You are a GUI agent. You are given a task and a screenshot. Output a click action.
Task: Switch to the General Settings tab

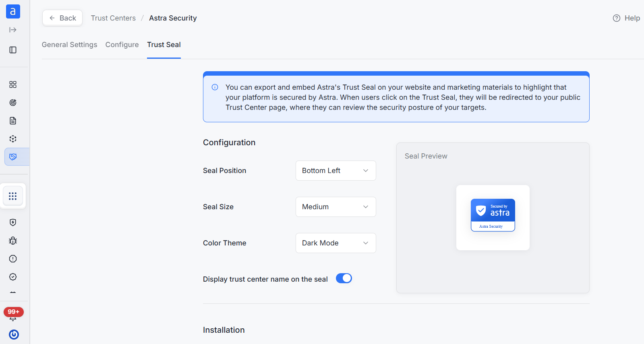tap(70, 45)
